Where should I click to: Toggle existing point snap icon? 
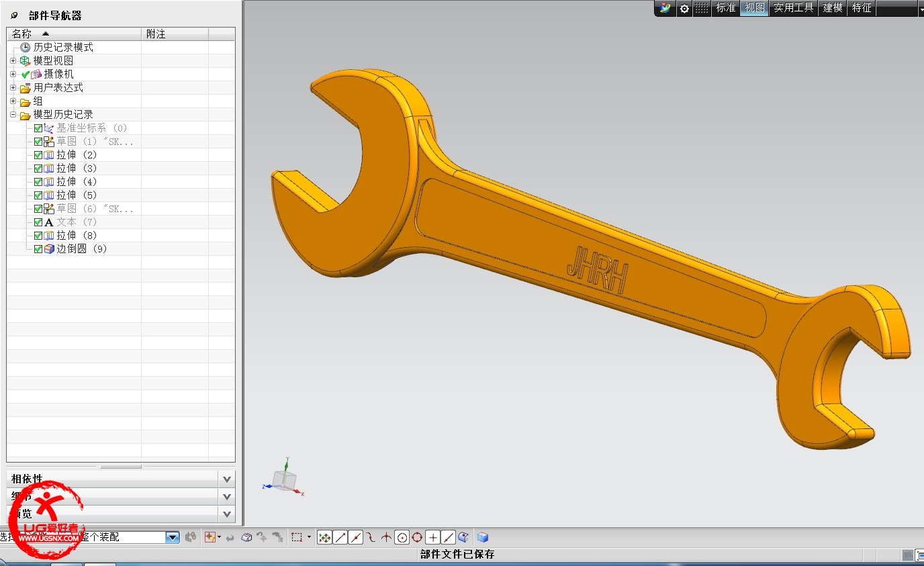433,537
